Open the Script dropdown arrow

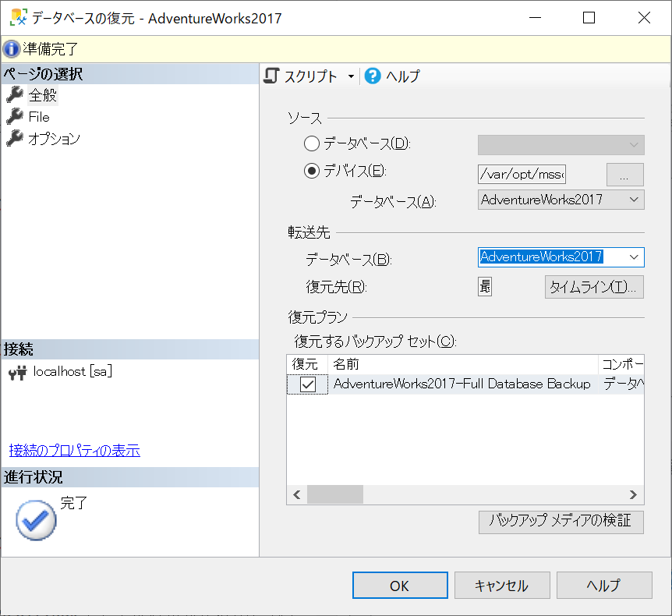point(351,76)
